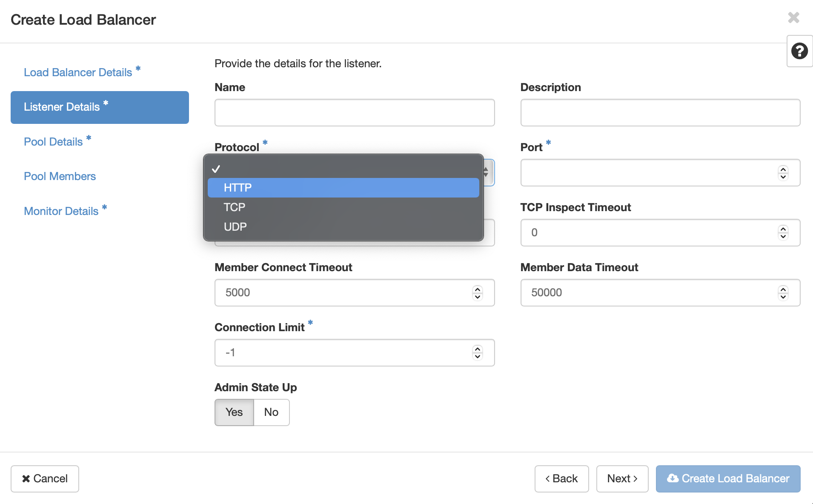This screenshot has width=813, height=504.
Task: Set Admin State Up to No
Action: pos(272,412)
